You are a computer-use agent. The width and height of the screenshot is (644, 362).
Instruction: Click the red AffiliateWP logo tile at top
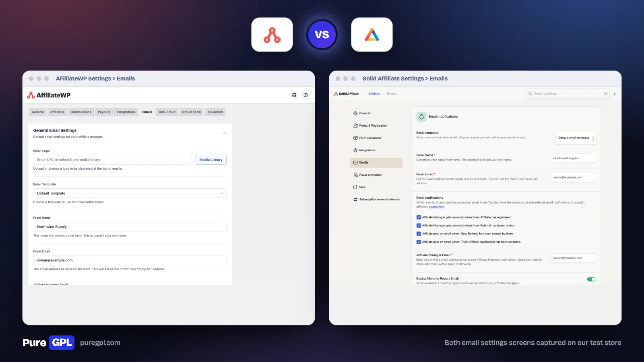point(272,35)
